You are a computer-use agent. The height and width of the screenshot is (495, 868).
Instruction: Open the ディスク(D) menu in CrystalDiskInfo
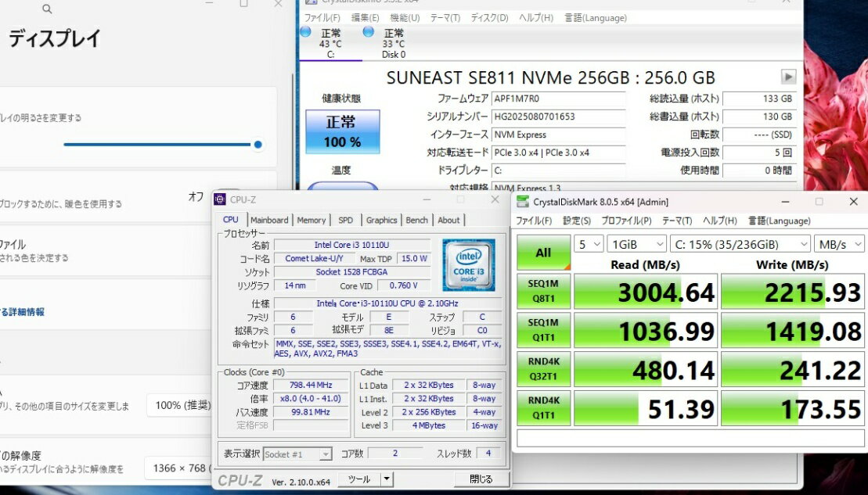pos(489,17)
